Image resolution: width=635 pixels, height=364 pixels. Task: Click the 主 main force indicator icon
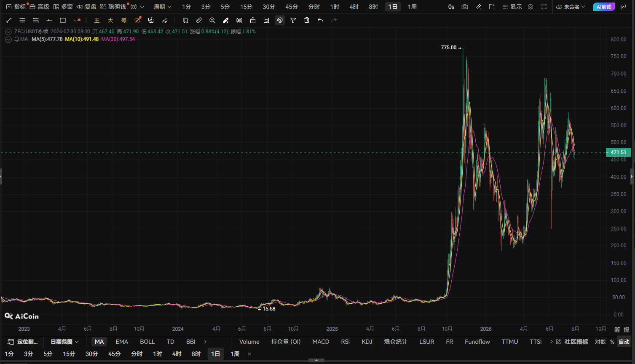click(97, 20)
